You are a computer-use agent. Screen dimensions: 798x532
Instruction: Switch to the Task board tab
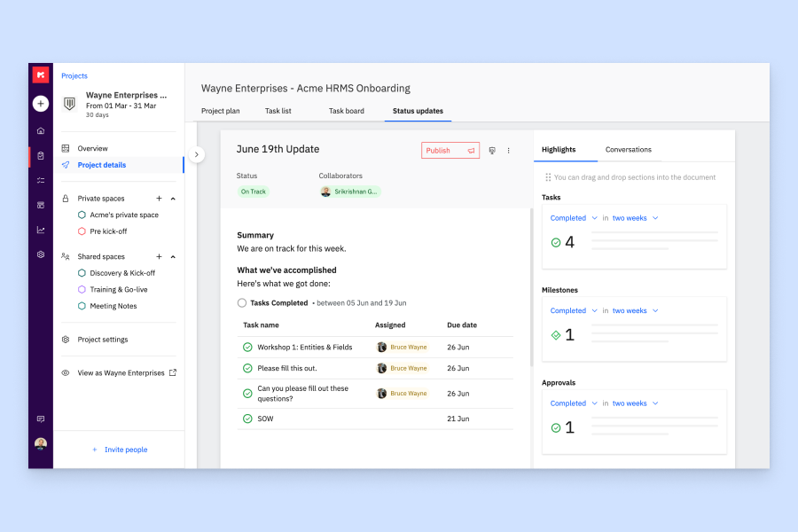click(x=346, y=111)
